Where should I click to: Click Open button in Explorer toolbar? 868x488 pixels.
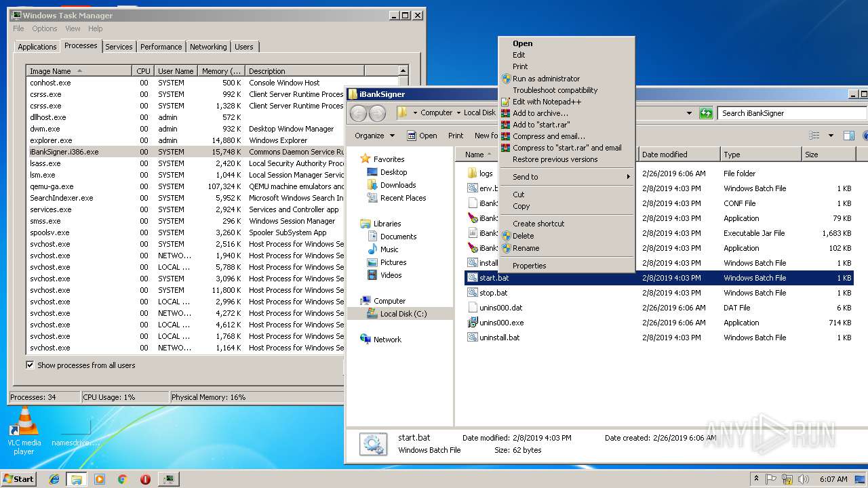(x=422, y=136)
